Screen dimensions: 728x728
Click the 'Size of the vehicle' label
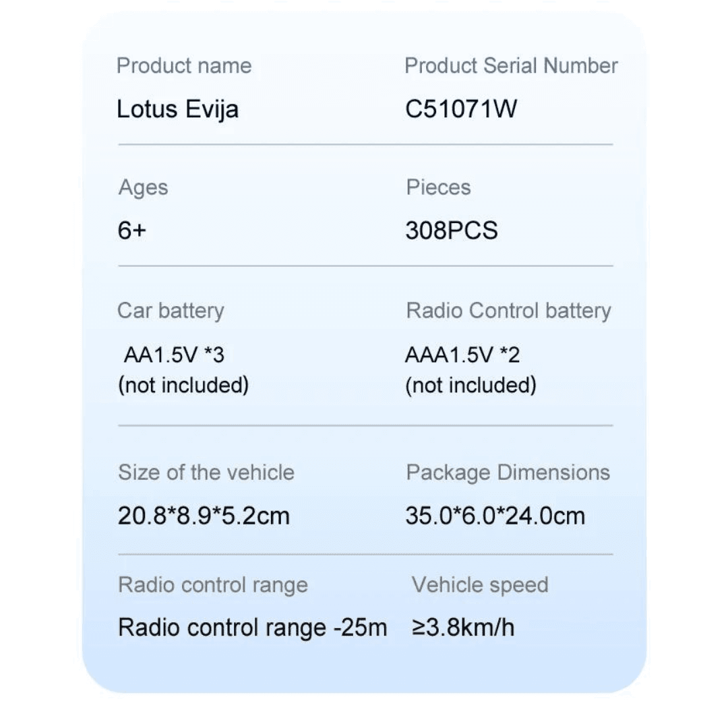(x=206, y=473)
